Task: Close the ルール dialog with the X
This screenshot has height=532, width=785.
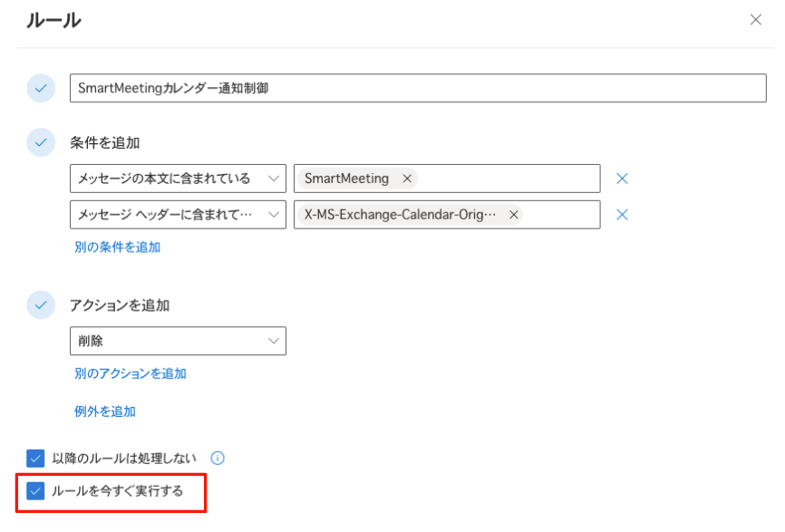Action: [755, 20]
